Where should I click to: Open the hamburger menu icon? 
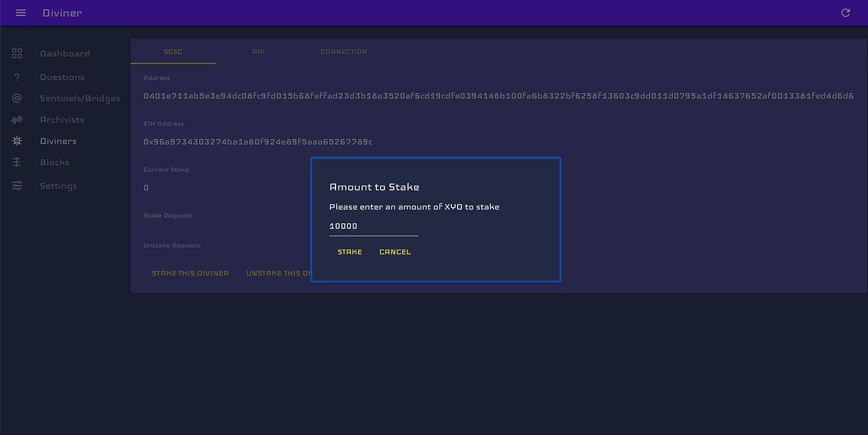[20, 12]
